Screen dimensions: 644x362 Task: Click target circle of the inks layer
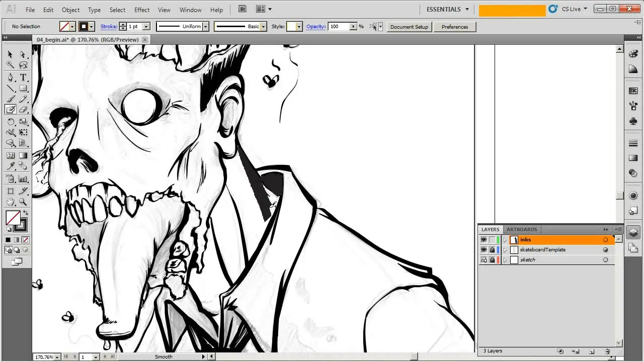(605, 240)
